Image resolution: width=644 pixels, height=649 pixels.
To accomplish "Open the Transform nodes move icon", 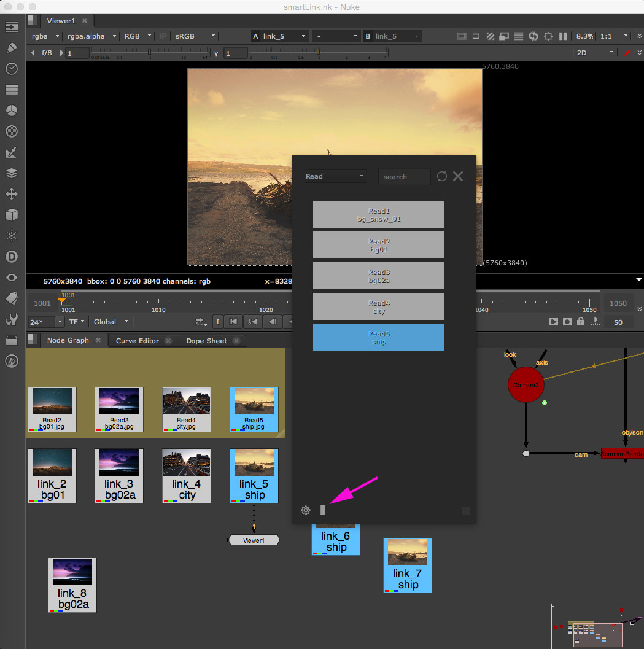I will click(x=11, y=194).
